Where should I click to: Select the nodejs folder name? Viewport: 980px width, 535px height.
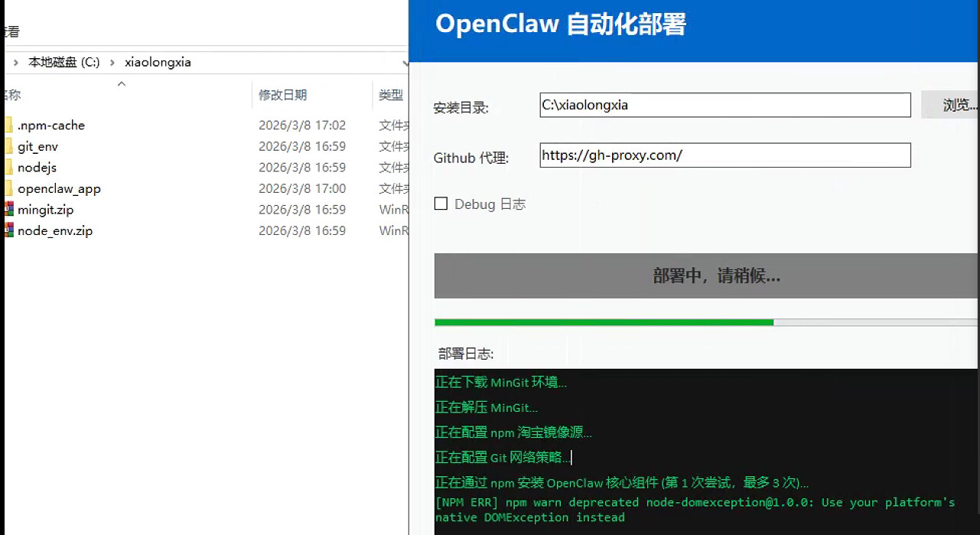[x=37, y=168]
